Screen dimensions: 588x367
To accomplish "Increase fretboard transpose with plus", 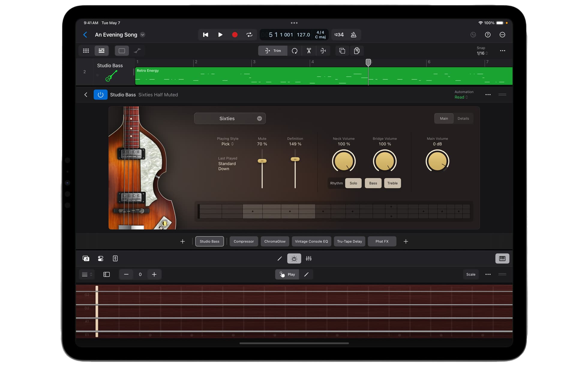I will (x=154, y=275).
